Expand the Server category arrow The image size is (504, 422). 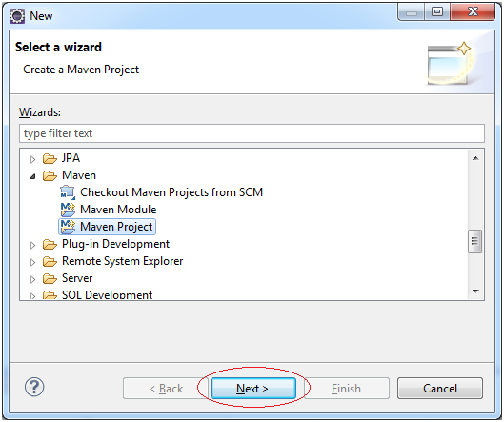click(32, 279)
